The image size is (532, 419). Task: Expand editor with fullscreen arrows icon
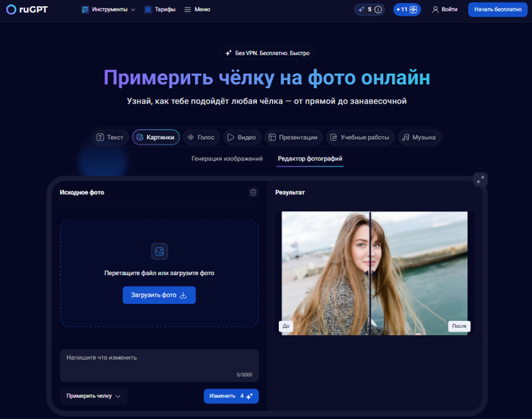tap(480, 179)
